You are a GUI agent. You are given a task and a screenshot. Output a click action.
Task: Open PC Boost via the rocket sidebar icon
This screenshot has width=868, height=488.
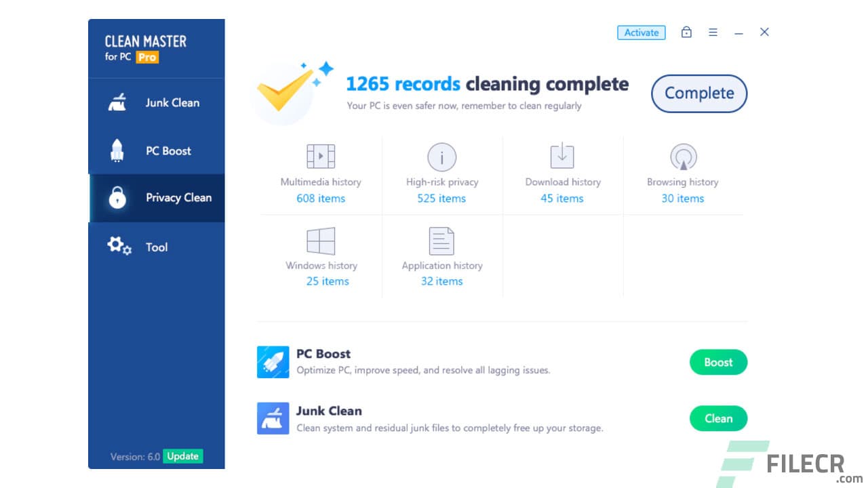(x=117, y=150)
